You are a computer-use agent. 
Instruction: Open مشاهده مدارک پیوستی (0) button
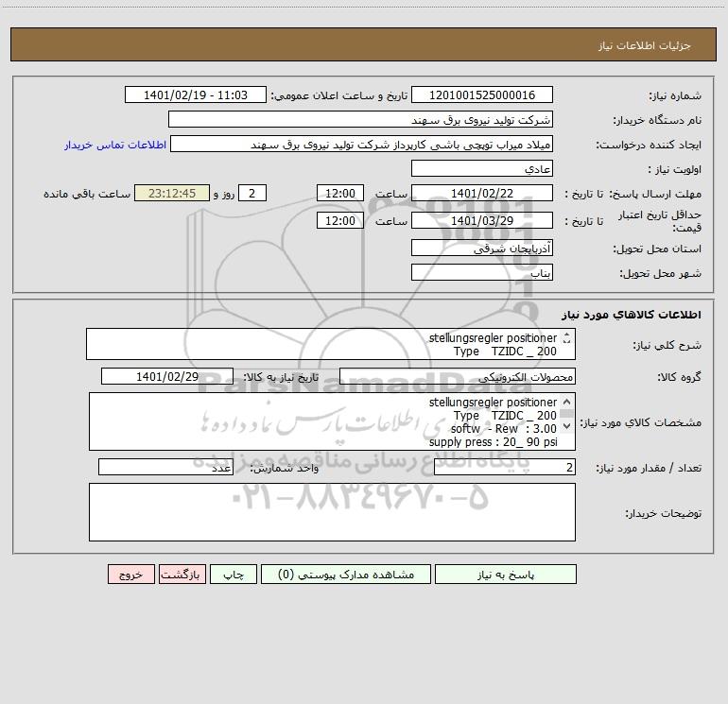coord(346,574)
